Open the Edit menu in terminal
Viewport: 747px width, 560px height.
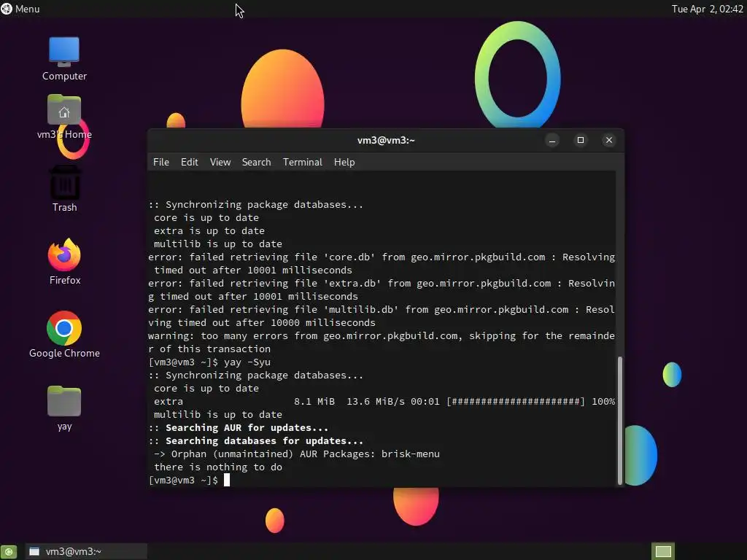click(189, 162)
